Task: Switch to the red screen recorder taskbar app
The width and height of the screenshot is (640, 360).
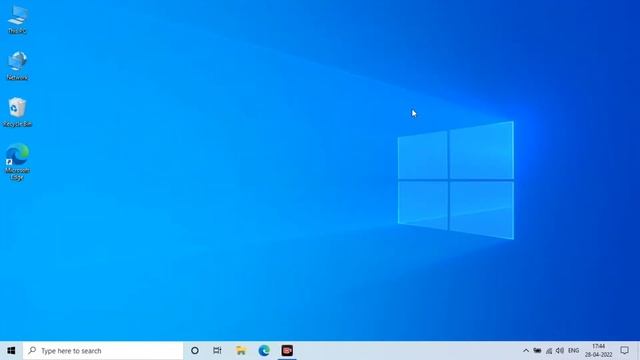Action: tap(287, 351)
